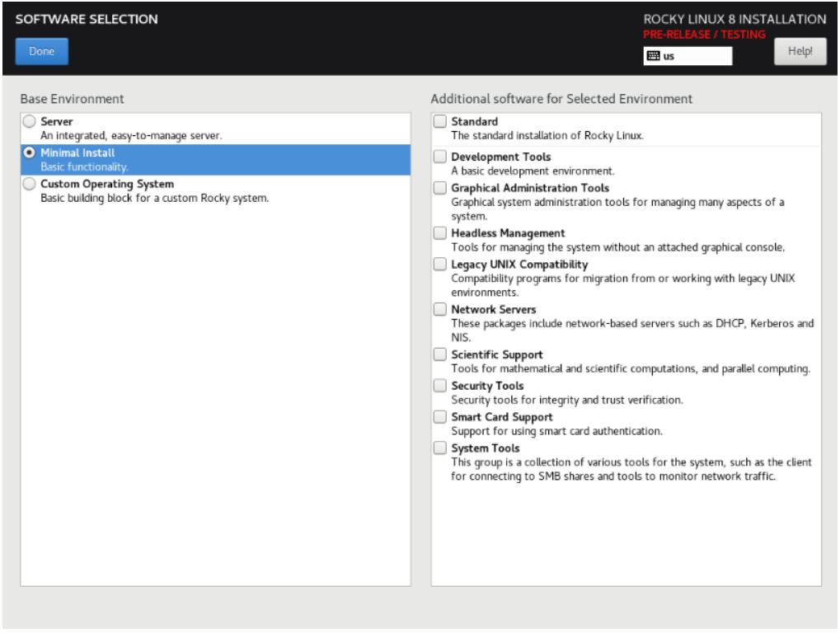Screen dimensions: 840x633
Task: Check the Security Tools box
Action: click(440, 386)
